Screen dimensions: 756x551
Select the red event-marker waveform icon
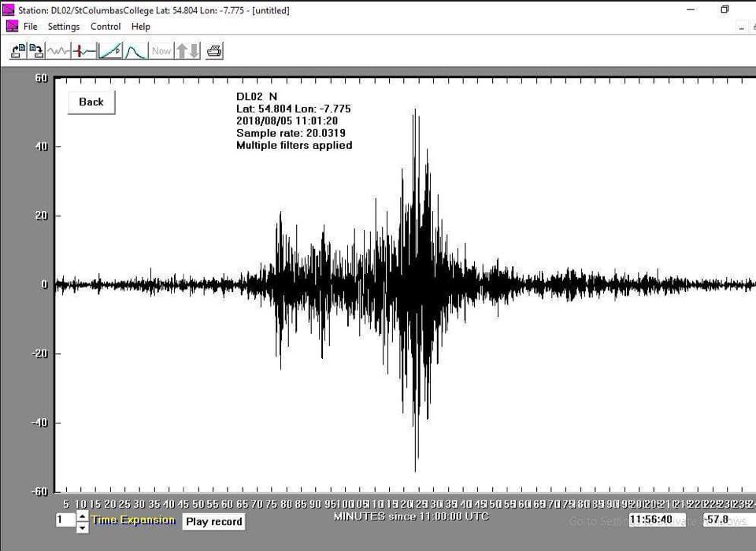tap(84, 51)
